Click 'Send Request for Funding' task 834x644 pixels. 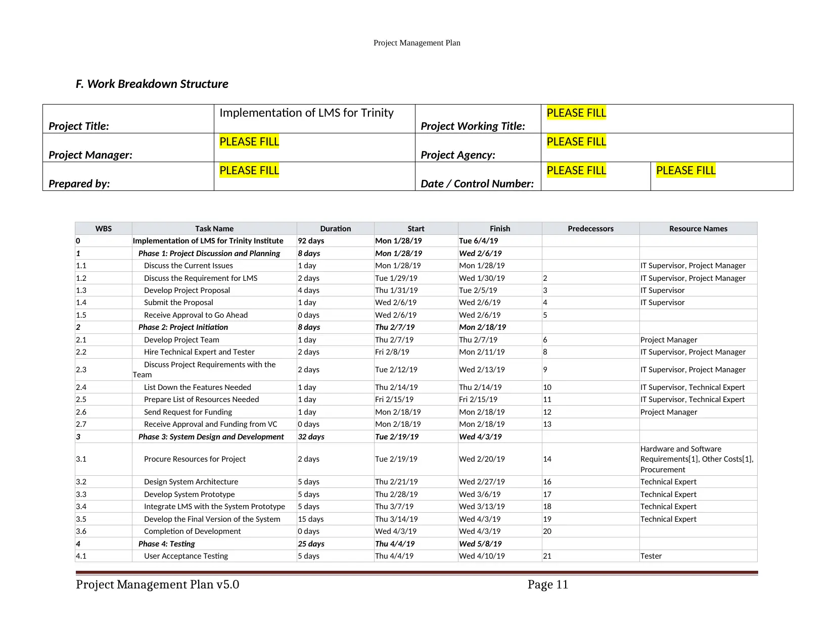(188, 412)
